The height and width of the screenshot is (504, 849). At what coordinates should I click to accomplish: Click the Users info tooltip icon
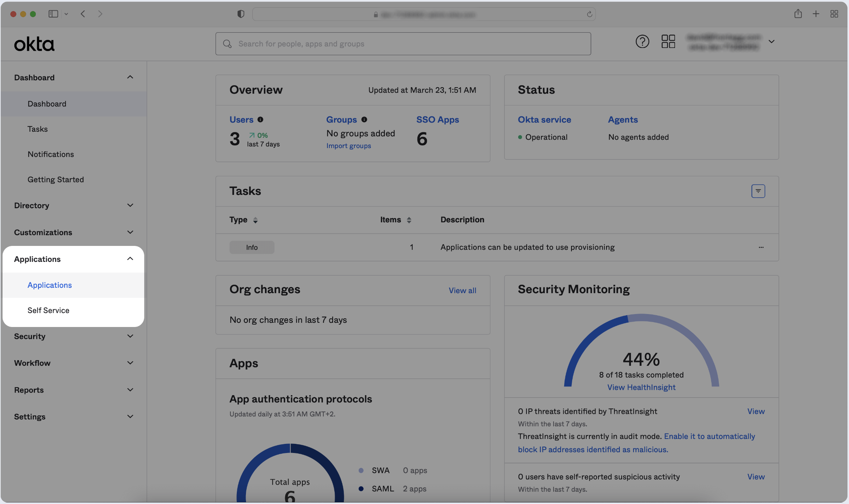point(260,120)
